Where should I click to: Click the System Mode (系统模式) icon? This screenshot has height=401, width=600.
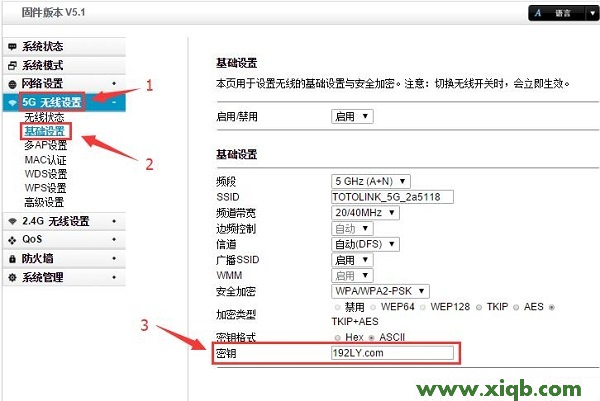12,65
